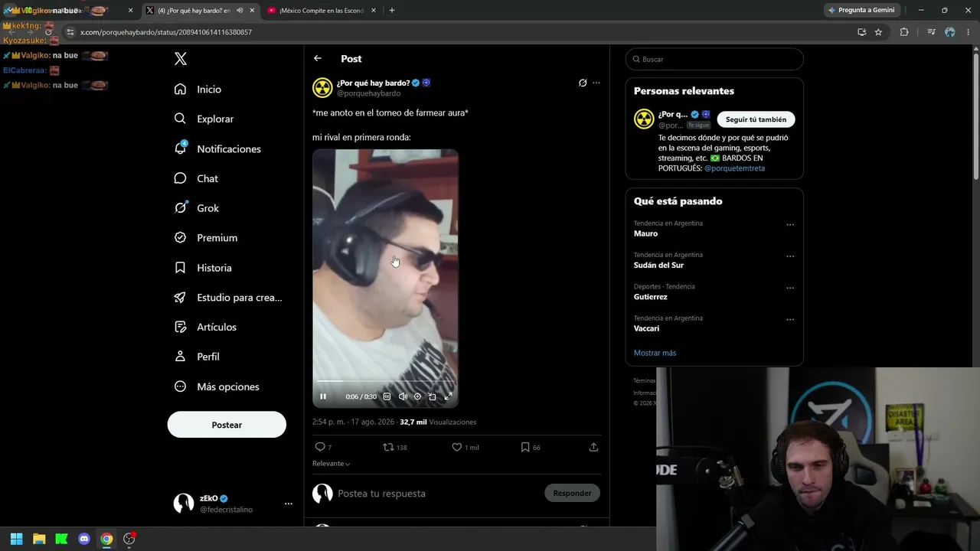Click the reply comment icon with 7 replies
980x551 pixels.
(320, 447)
